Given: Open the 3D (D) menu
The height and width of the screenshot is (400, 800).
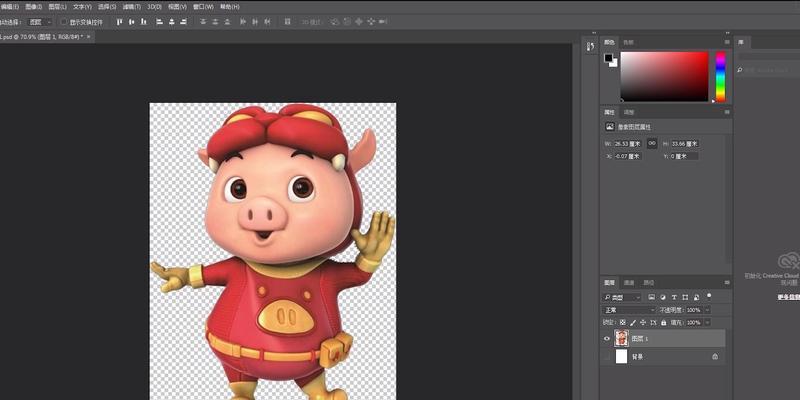Looking at the screenshot, I should [x=154, y=7].
